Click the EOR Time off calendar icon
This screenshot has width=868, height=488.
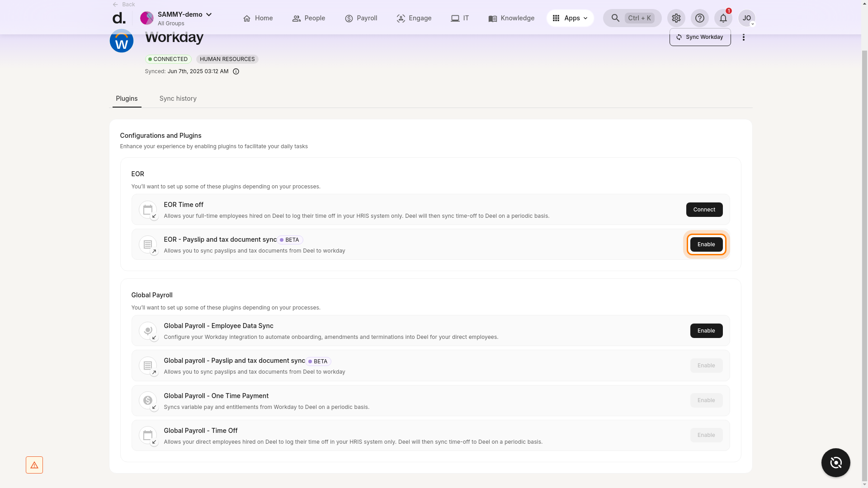[147, 210]
